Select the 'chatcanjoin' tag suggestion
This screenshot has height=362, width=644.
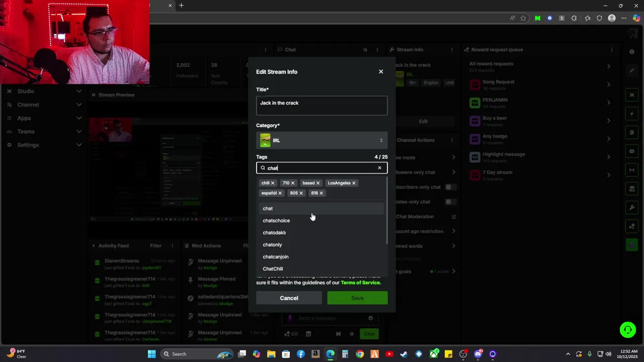(322, 257)
